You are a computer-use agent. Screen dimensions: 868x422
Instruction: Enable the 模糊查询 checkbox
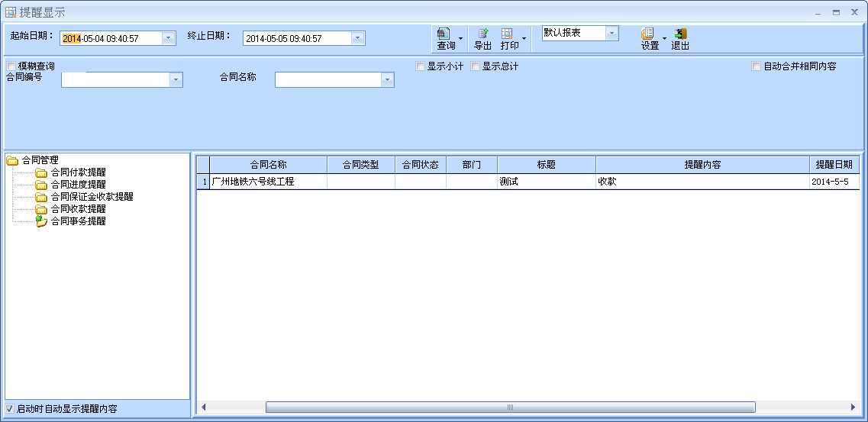(11, 66)
